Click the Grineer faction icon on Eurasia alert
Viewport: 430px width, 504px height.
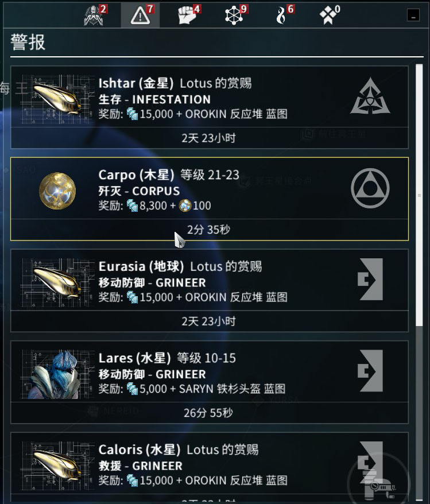pos(370,279)
